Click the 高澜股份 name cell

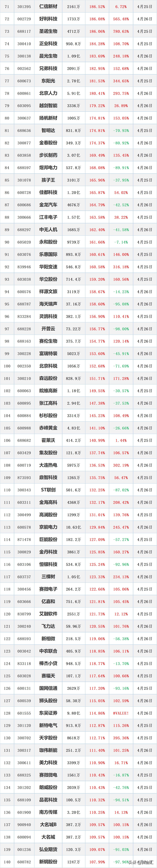tap(48, 515)
